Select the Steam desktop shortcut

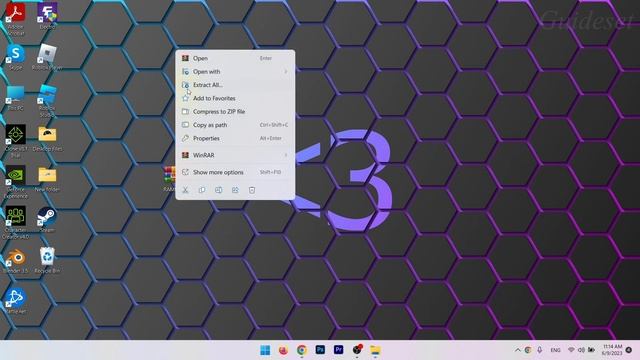(47, 220)
